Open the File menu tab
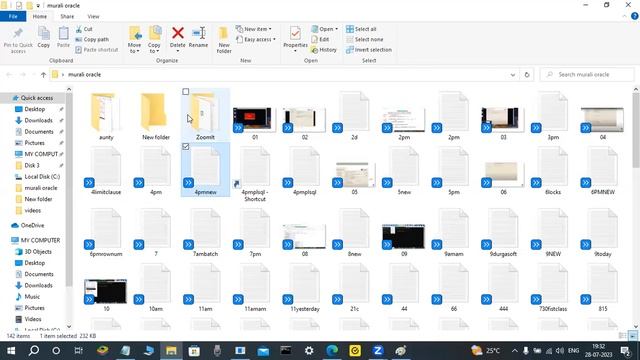The height and width of the screenshot is (360, 640). [x=13, y=16]
